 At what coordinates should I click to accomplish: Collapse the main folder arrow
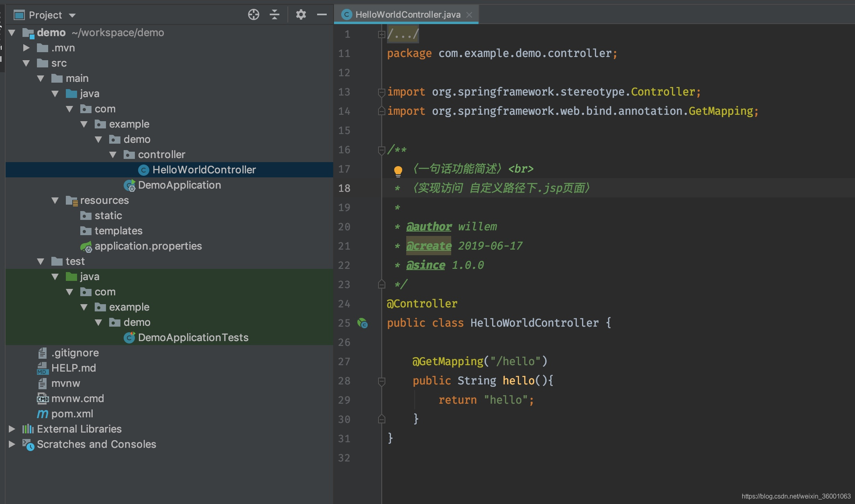coord(41,78)
